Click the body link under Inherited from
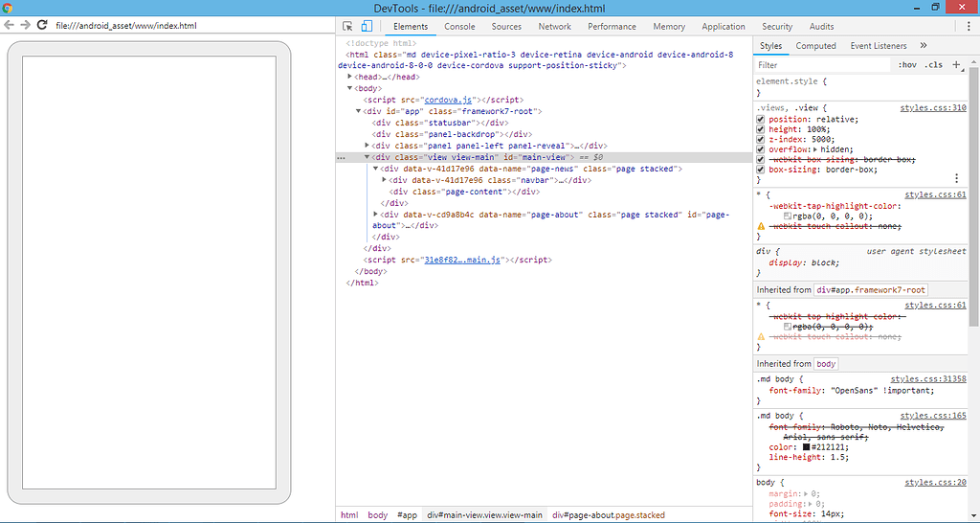The height and width of the screenshot is (523, 980). point(826,363)
